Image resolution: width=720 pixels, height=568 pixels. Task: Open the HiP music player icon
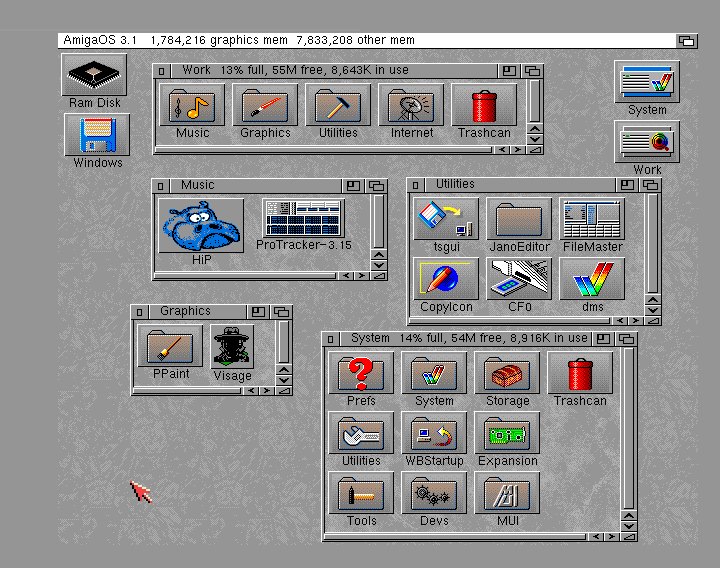[201, 226]
